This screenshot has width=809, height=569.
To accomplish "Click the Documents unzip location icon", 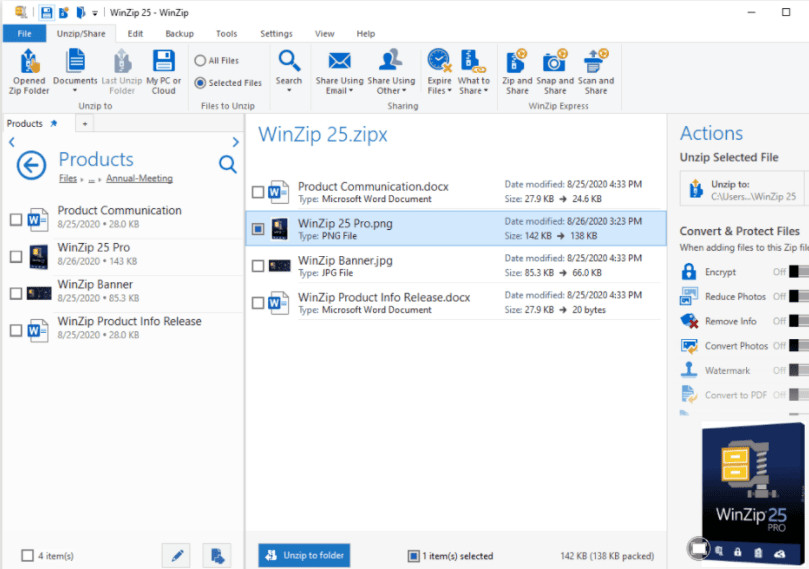I will click(75, 61).
